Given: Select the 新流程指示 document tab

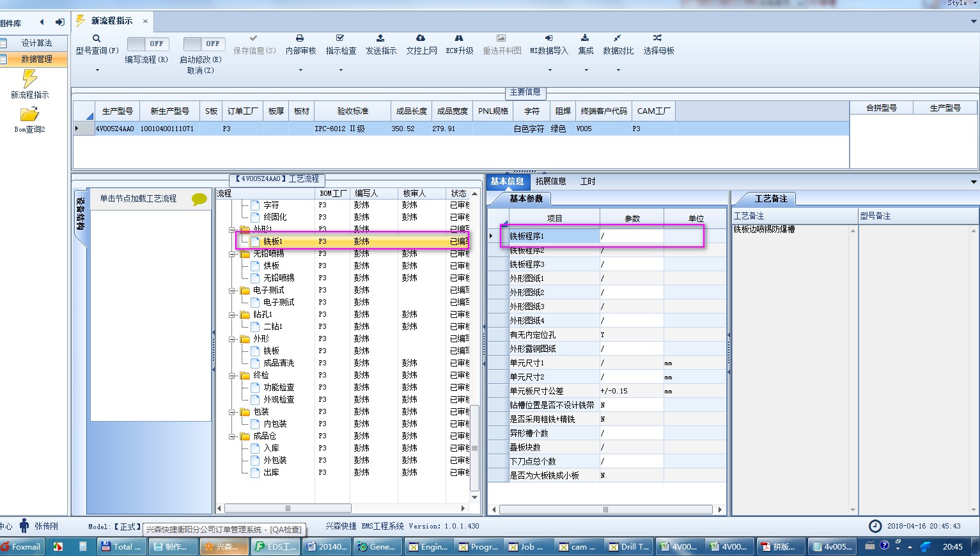Looking at the screenshot, I should point(112,21).
